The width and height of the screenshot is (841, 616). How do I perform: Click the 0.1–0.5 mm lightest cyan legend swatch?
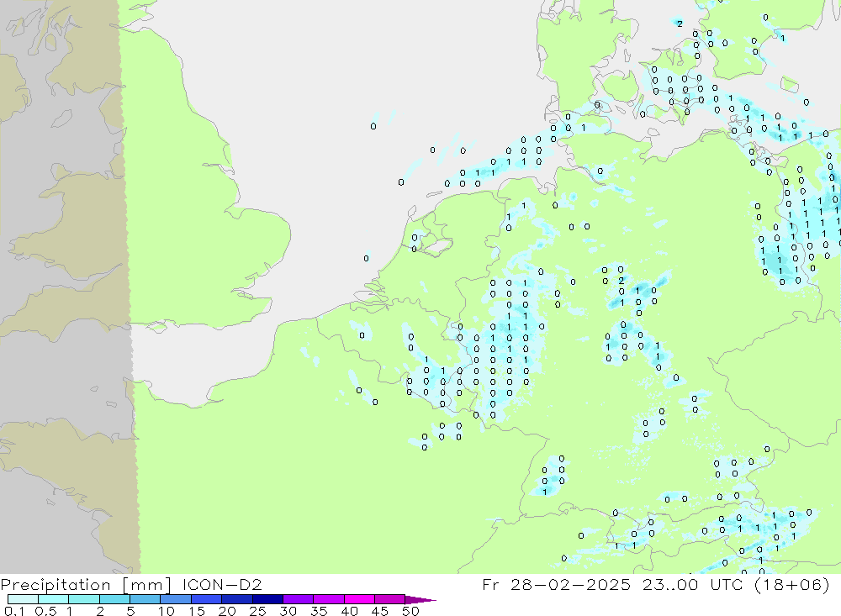tap(23, 599)
